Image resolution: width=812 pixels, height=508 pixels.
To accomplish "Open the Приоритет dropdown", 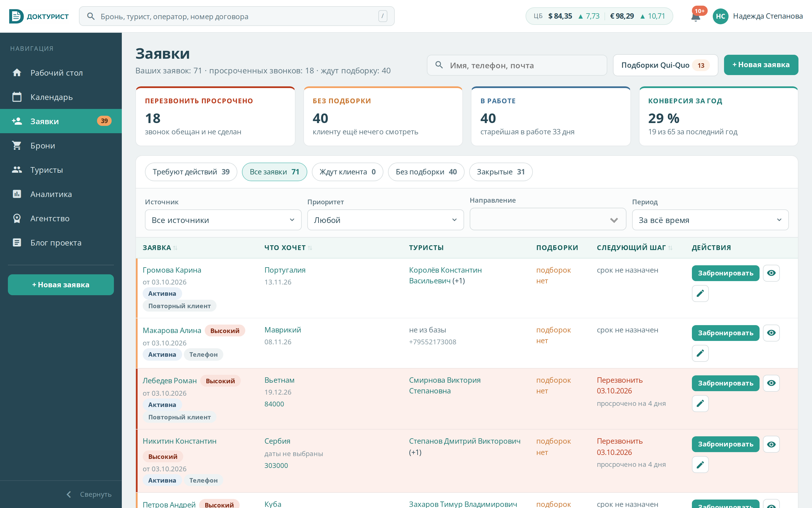I will (385, 220).
